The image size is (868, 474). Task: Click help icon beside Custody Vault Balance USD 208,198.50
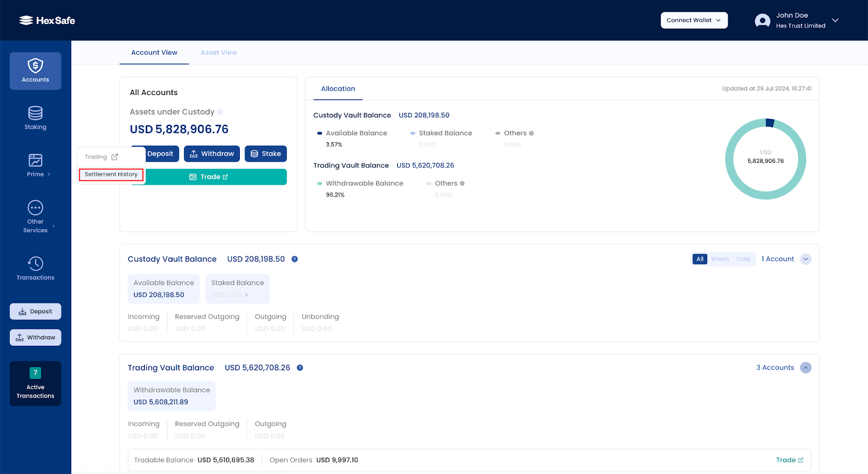coord(295,259)
